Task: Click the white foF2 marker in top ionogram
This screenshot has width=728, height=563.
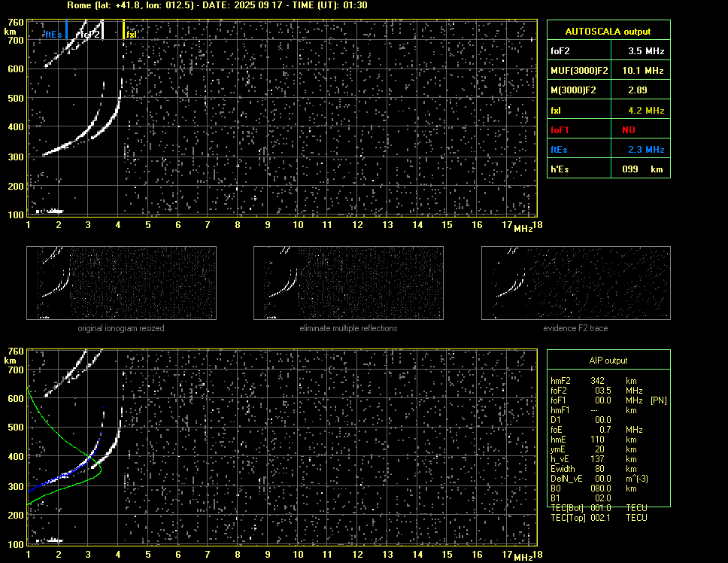Action: coord(102,29)
